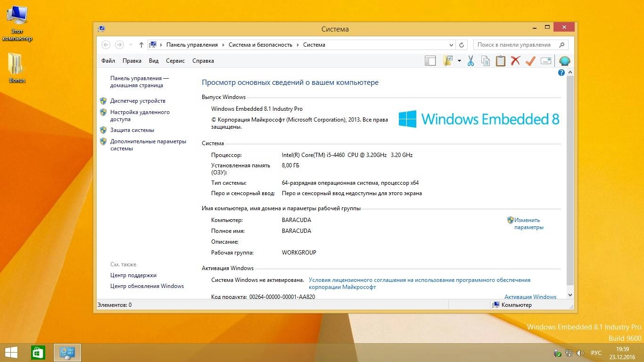
Task: Click the scrollbar down arrow in System window
Action: coord(570,295)
